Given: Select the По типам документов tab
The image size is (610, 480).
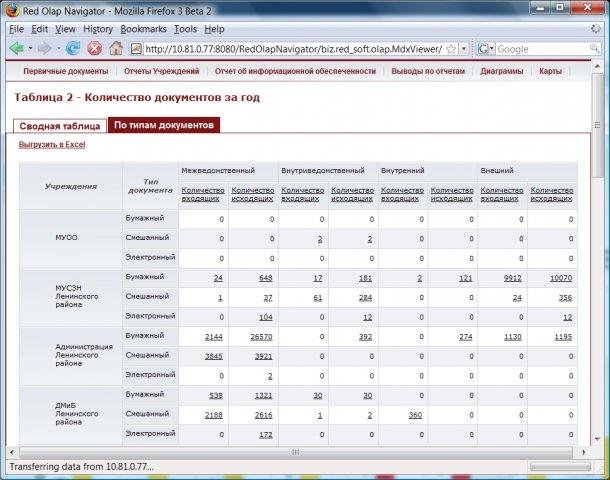Looking at the screenshot, I should coord(164,125).
